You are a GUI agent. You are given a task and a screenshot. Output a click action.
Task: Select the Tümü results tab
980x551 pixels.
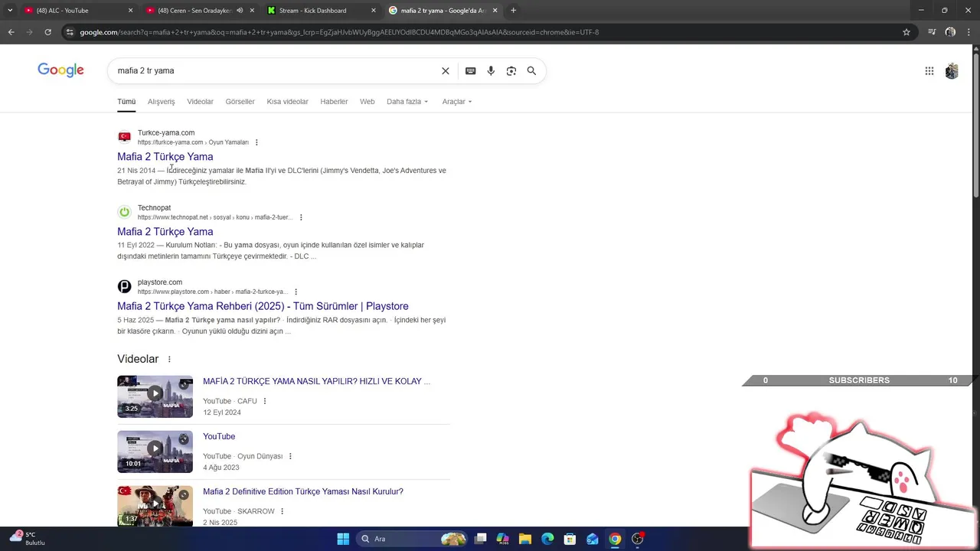point(126,102)
